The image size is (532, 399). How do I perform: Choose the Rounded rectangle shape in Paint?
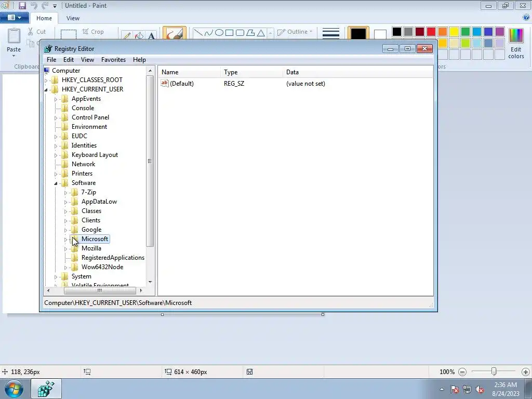(240, 33)
